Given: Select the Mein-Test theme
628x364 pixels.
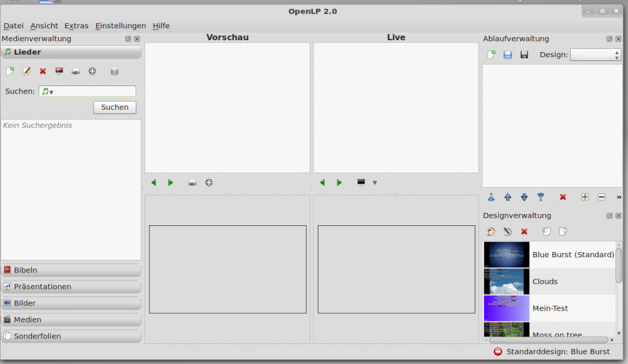Looking at the screenshot, I should (x=549, y=308).
